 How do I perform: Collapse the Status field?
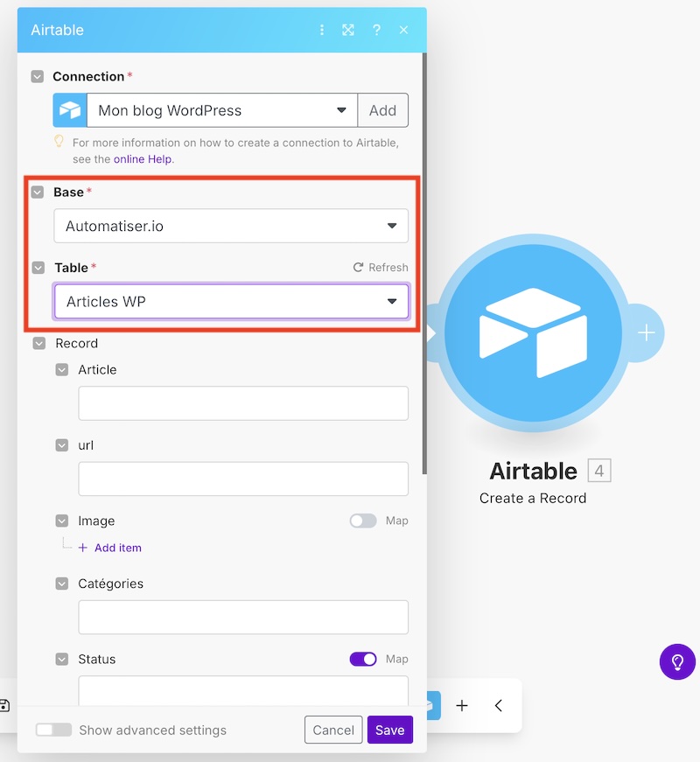click(62, 660)
